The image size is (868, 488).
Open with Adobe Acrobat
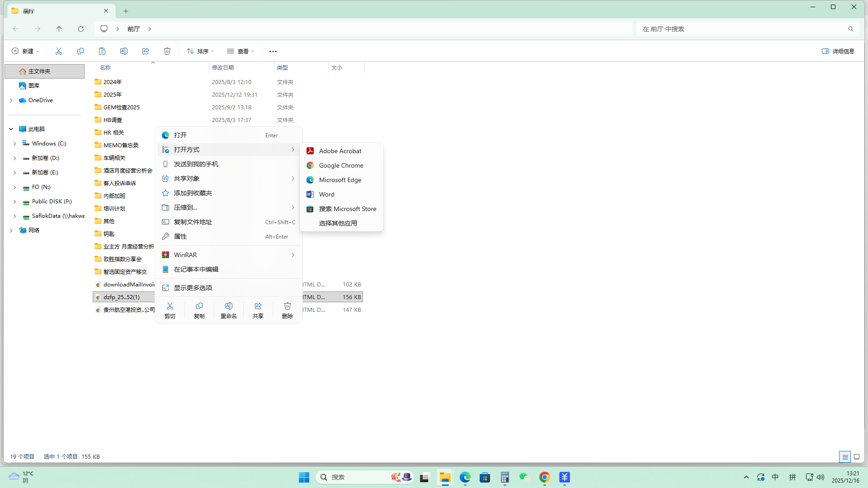(x=340, y=151)
